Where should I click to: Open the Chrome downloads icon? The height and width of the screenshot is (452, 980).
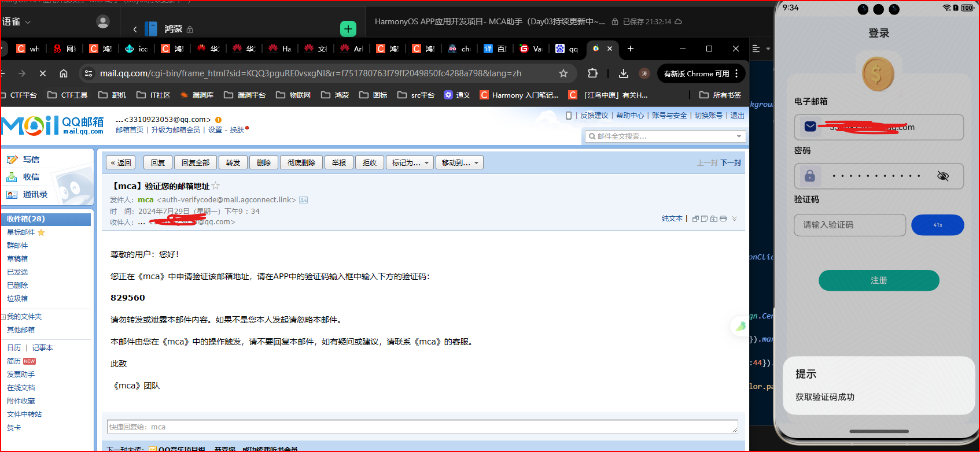(624, 73)
